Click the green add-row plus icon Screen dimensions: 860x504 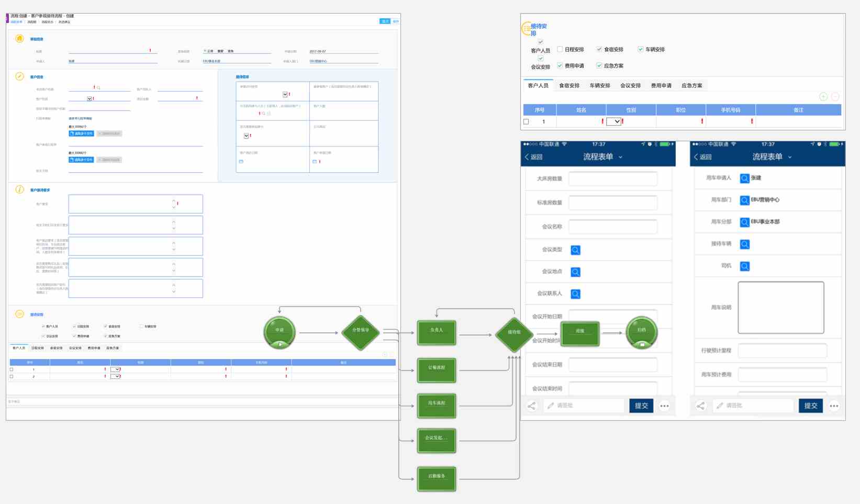click(823, 97)
